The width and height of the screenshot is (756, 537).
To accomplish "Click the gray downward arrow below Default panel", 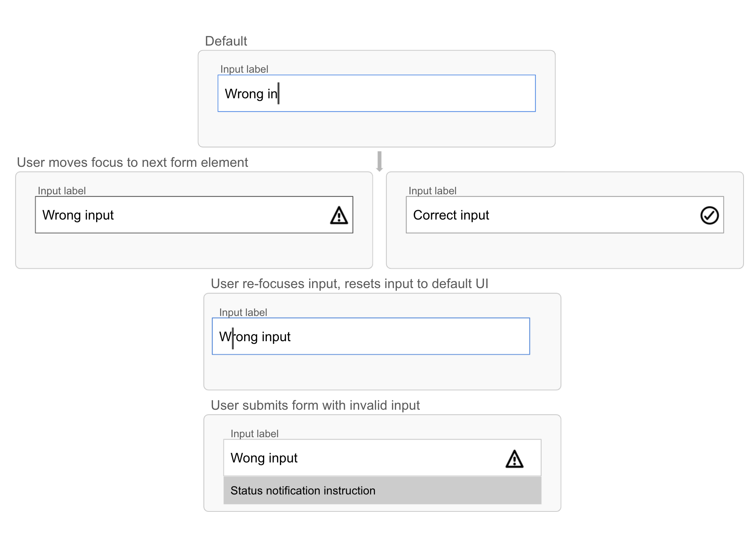I will [x=380, y=162].
